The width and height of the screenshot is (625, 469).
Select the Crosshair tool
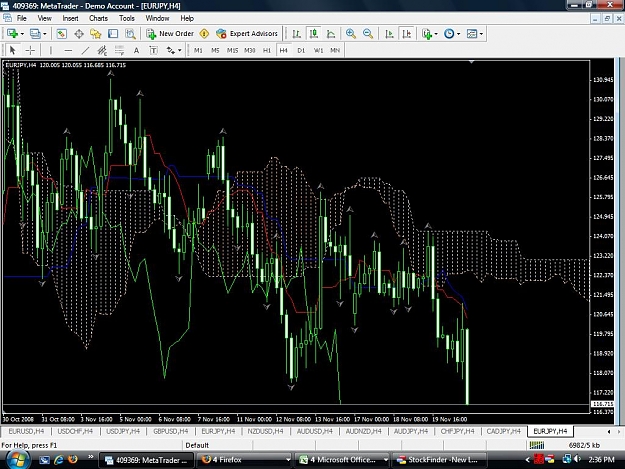tap(30, 50)
